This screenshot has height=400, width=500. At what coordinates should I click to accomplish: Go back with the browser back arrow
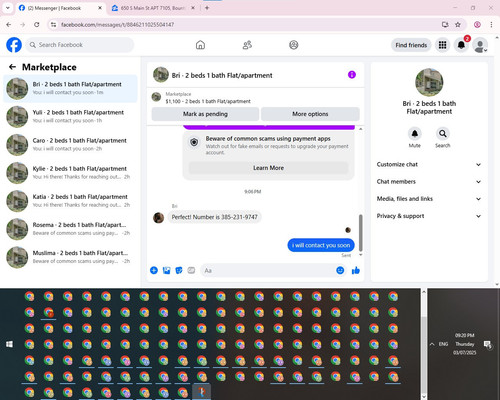pos(9,24)
